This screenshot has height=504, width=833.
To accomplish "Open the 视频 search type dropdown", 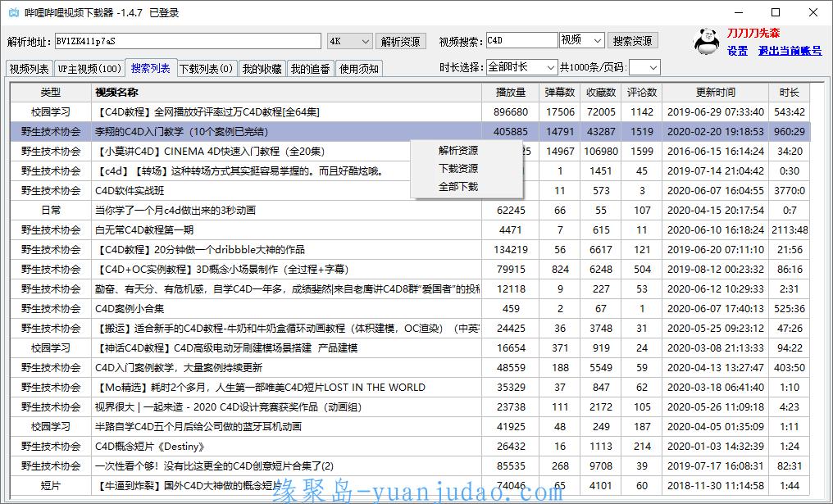I will pos(582,40).
